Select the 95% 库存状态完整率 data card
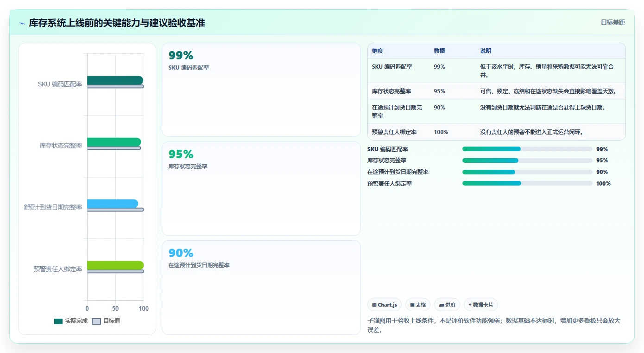 click(x=261, y=188)
